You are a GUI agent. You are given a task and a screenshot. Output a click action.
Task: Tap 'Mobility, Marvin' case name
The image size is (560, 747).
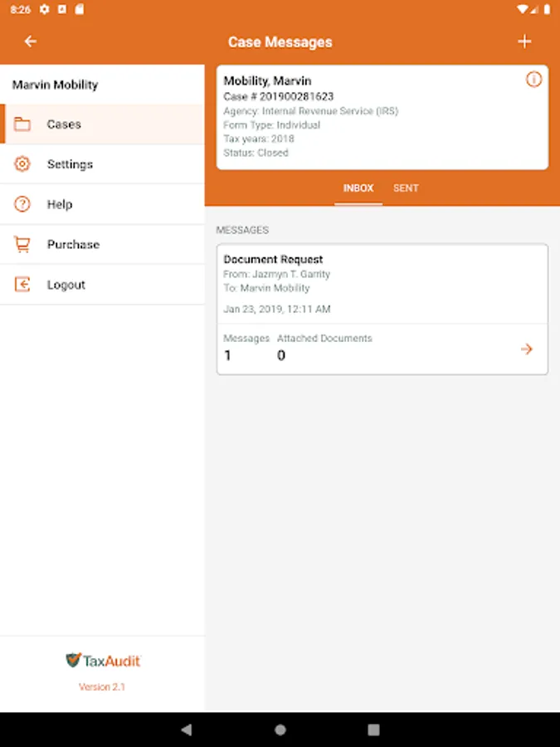267,81
